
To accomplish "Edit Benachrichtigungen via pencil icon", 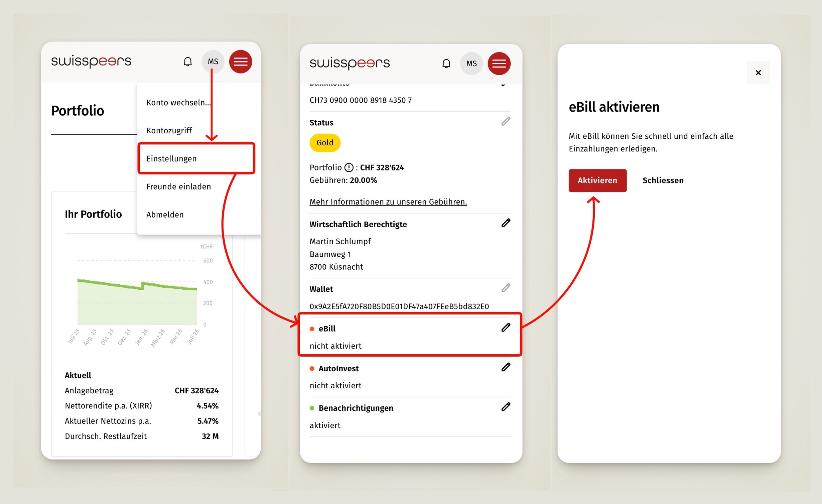I will pyautogui.click(x=506, y=407).
